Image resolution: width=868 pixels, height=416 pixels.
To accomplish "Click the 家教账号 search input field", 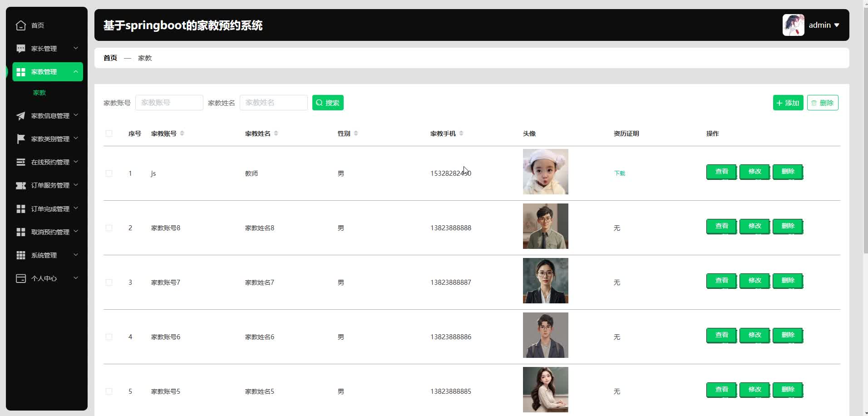I will 169,103.
